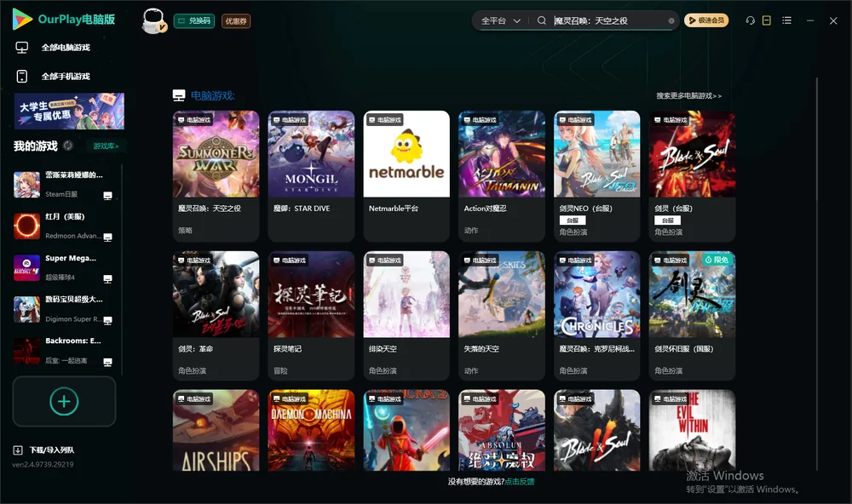Click the 限免 badge on 剑灵怀旧服 card
The height and width of the screenshot is (504, 852).
(717, 261)
